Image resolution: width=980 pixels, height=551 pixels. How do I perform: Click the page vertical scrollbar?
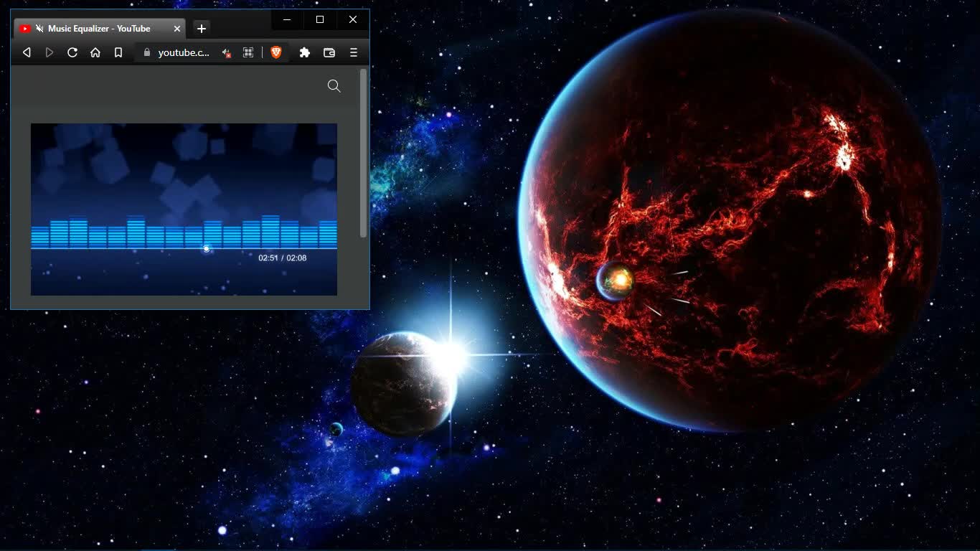363,154
